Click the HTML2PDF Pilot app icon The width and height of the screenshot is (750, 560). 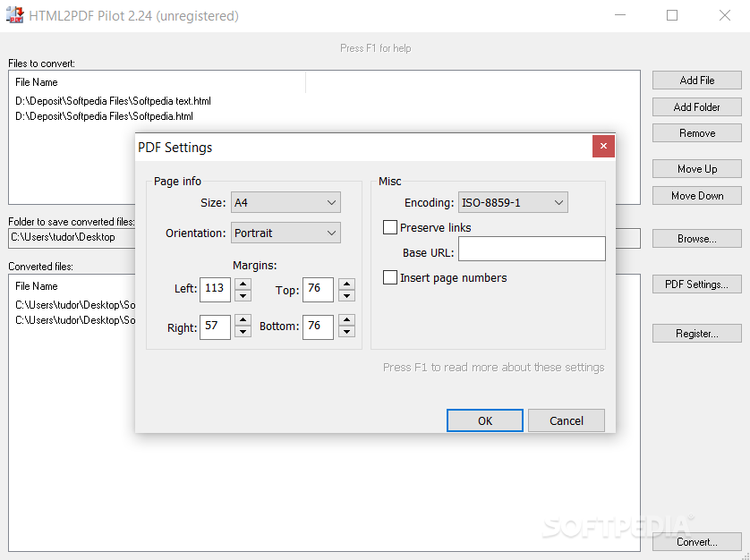[14, 15]
